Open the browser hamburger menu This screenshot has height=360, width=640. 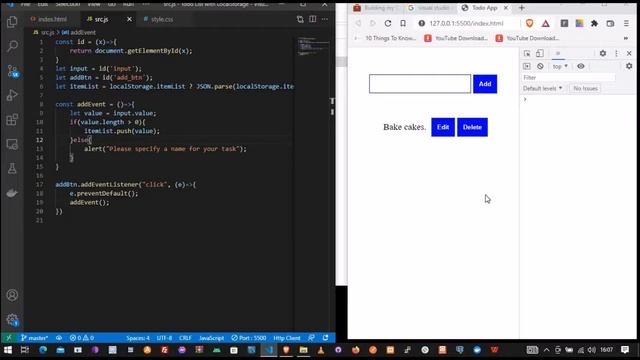click(626, 23)
